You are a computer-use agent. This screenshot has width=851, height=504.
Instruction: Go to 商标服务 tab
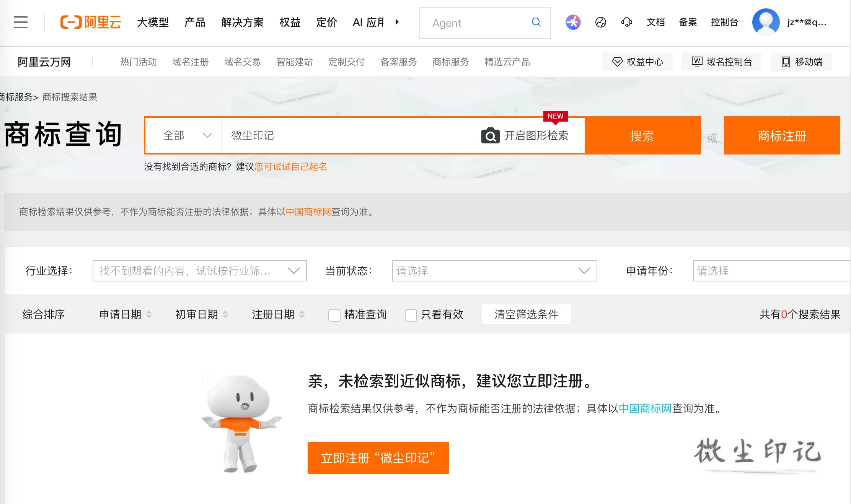(x=450, y=62)
